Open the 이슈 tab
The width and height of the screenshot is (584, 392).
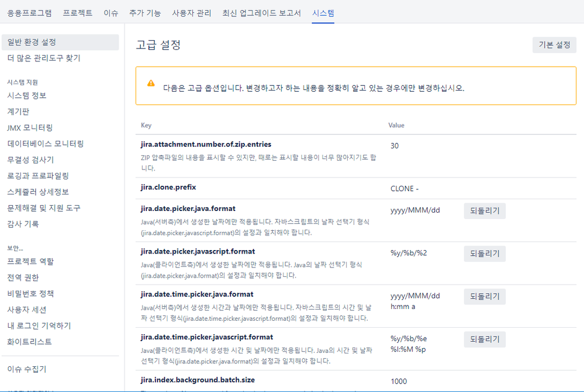110,13
